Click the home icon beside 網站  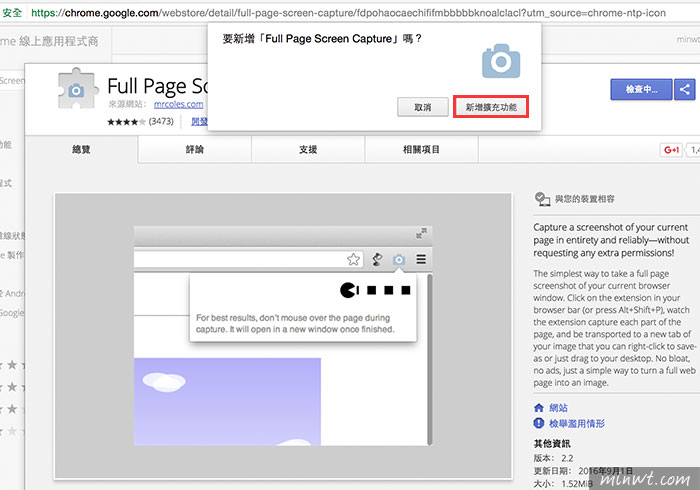[x=539, y=407]
